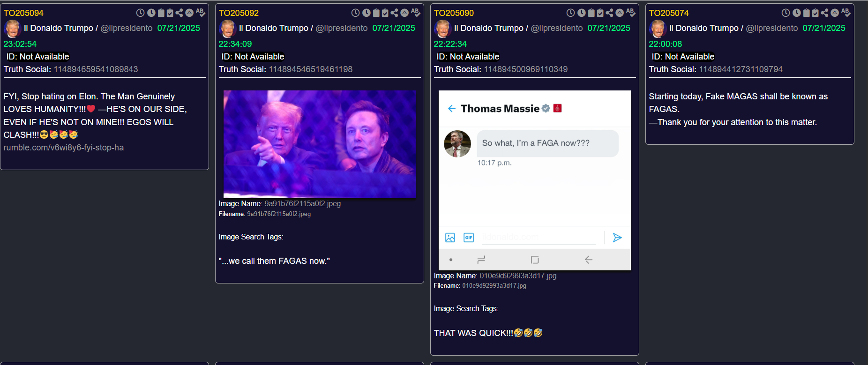Click the outlined clock icon on card TO205090
868x365 pixels.
[x=570, y=13]
